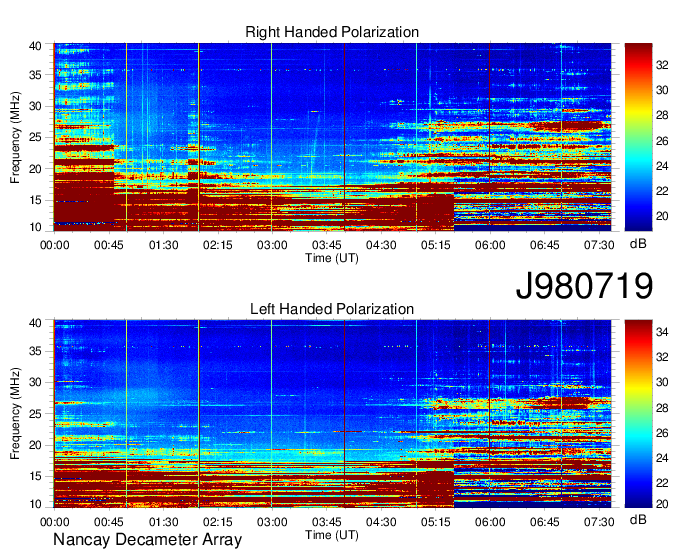Viewport: 680px width, 552px height.
Task: Select the J980719 observation label
Action: click(x=584, y=286)
